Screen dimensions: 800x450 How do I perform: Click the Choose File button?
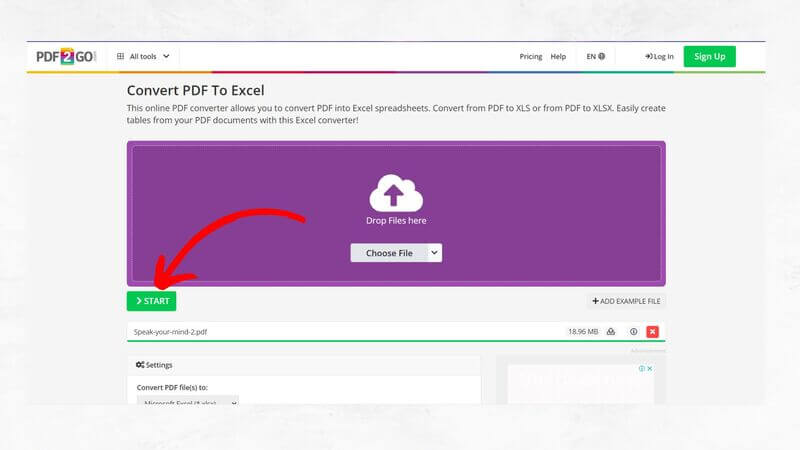389,253
